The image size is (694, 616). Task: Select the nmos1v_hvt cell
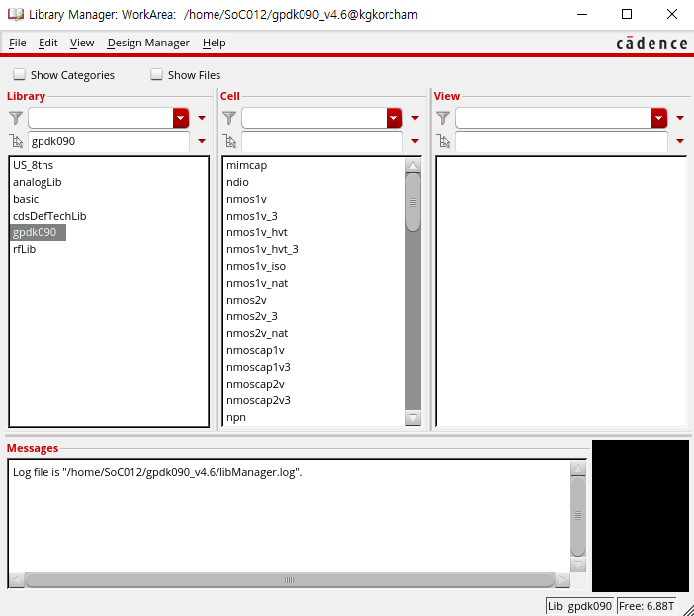click(257, 232)
